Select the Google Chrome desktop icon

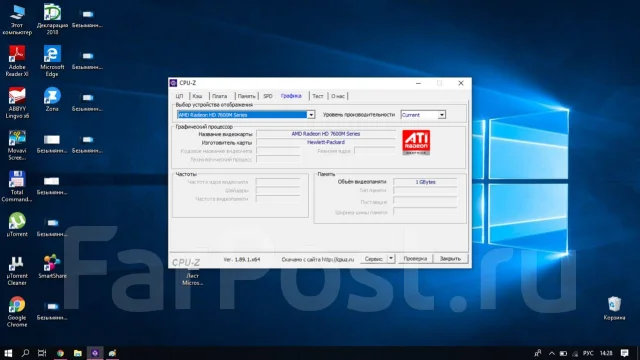click(17, 312)
